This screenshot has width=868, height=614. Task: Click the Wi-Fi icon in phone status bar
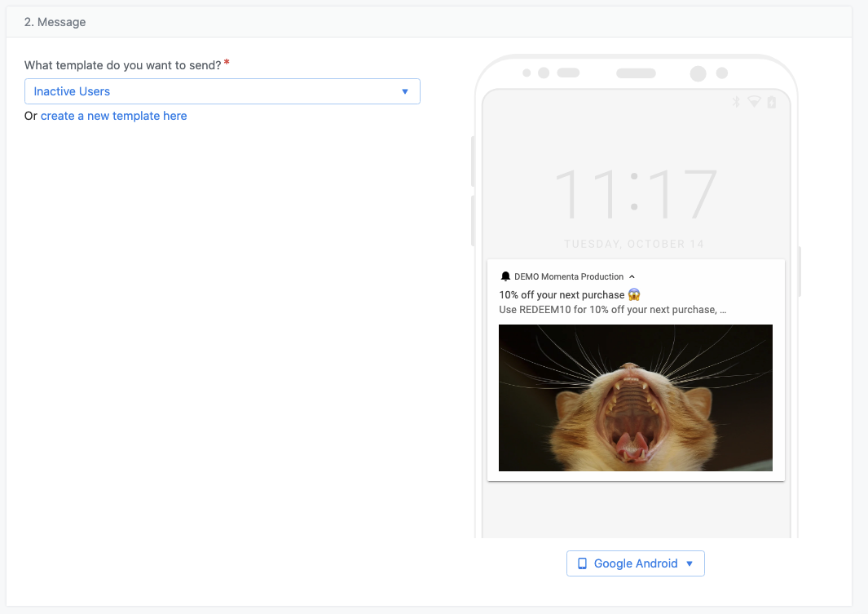tap(754, 101)
